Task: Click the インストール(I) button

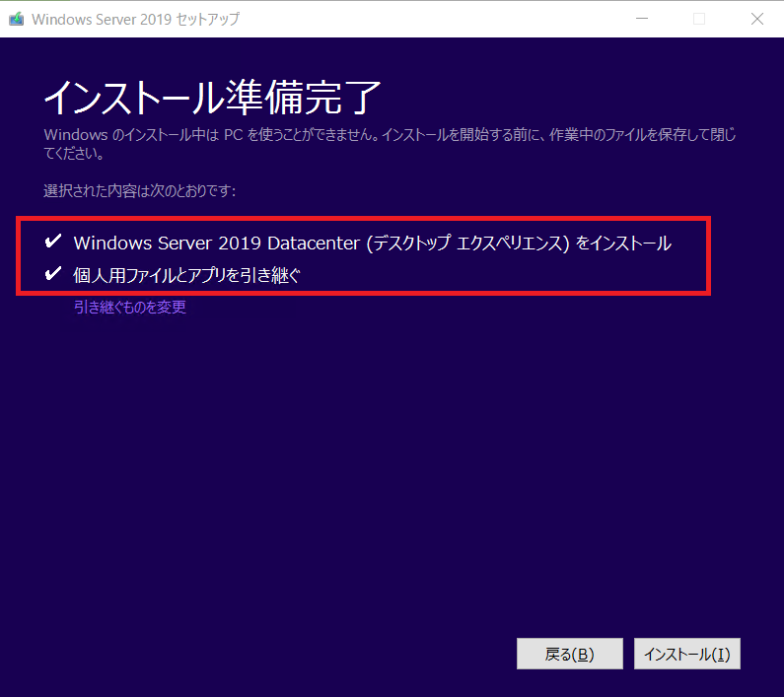Action: [687, 654]
